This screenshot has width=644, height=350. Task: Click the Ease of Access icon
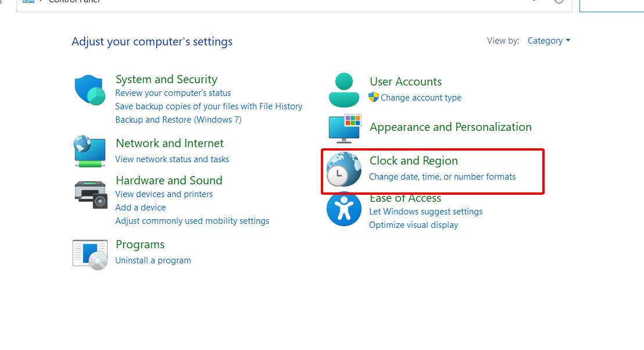344,209
